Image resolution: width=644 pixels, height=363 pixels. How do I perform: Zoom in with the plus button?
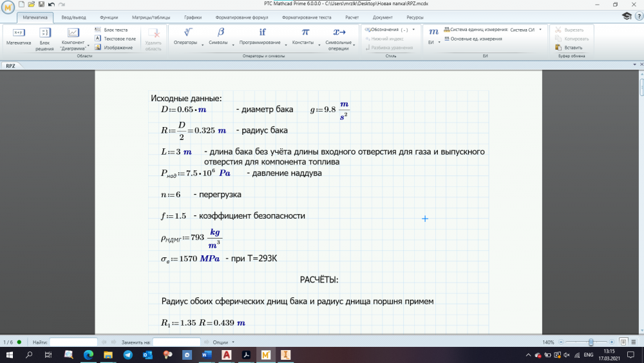[612, 342]
